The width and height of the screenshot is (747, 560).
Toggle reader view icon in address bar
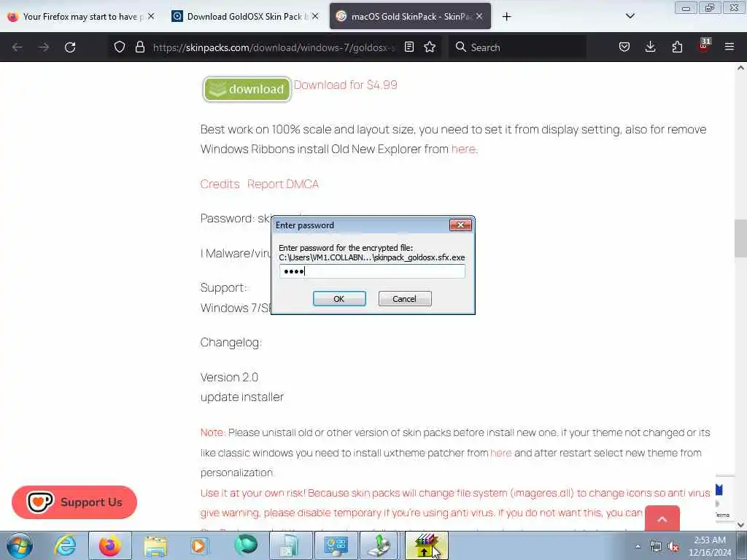[x=409, y=47]
